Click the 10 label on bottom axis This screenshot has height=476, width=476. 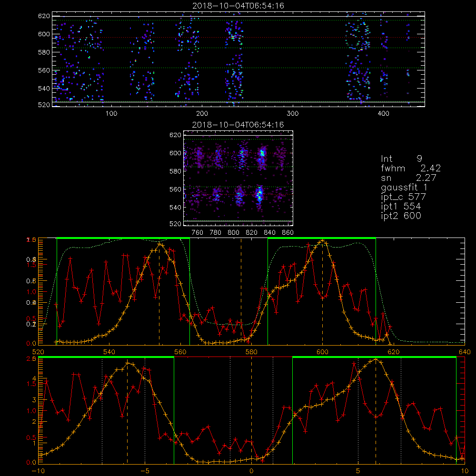(465, 471)
